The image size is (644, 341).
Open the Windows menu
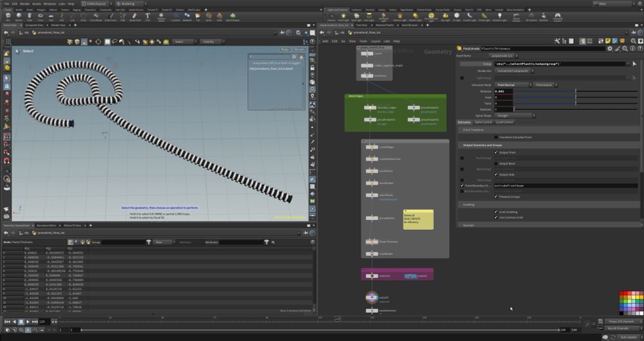click(50, 4)
